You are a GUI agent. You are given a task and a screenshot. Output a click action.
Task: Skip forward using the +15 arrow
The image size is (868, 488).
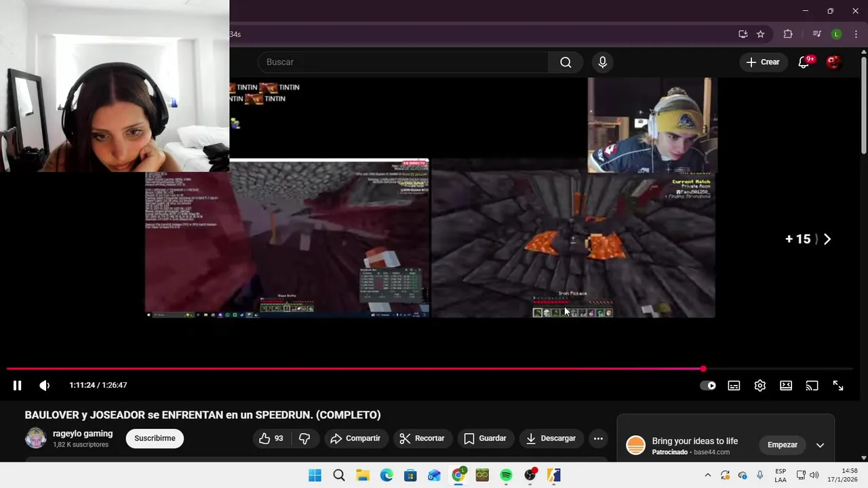[x=808, y=239]
